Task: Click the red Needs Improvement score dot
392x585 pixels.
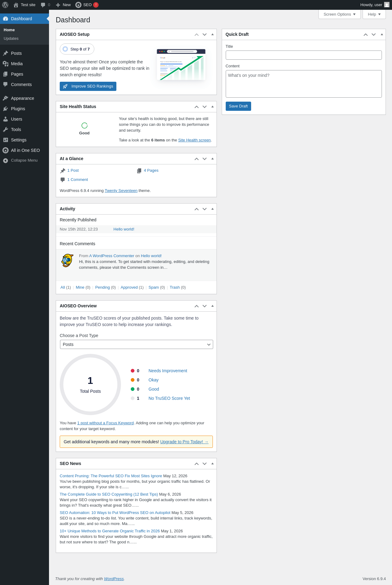Action: tap(133, 371)
